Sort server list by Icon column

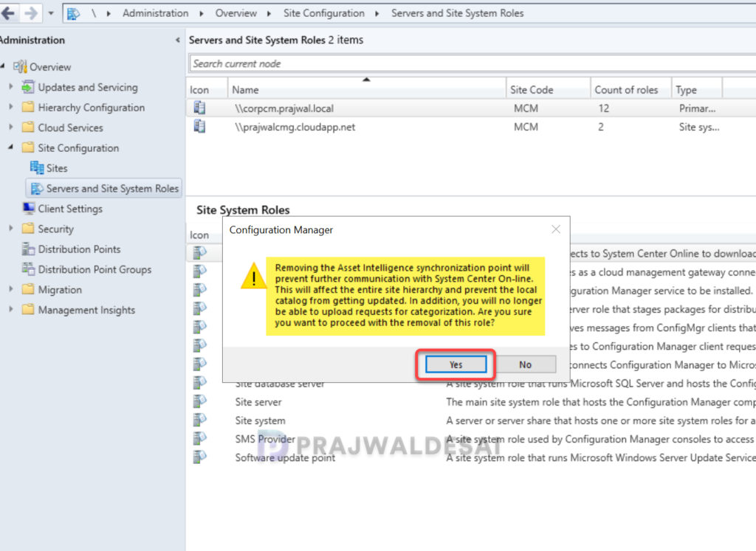point(207,89)
